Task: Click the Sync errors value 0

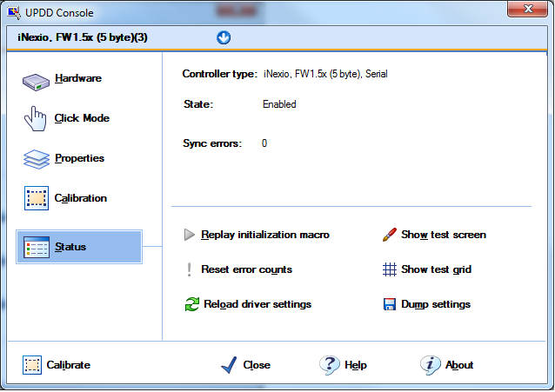Action: coord(264,143)
